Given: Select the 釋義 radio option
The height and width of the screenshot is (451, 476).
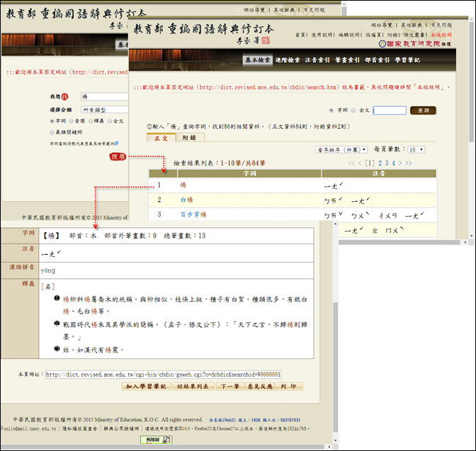Looking at the screenshot, I should [91, 121].
